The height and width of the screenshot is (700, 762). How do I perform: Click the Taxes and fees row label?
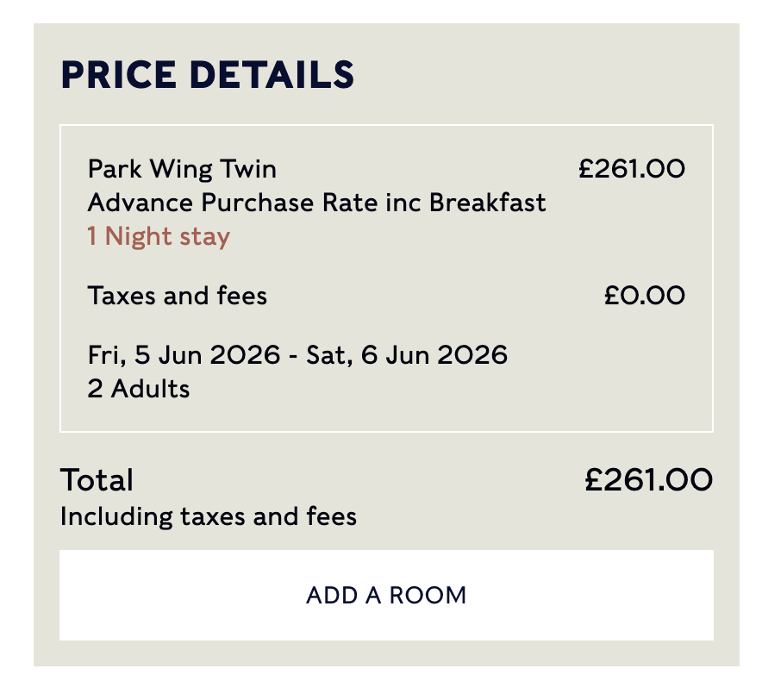(178, 296)
